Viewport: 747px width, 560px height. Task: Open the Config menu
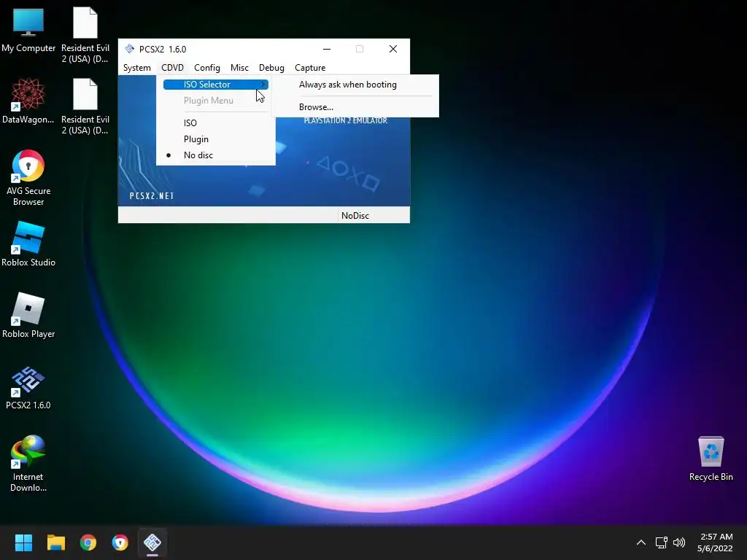point(206,68)
